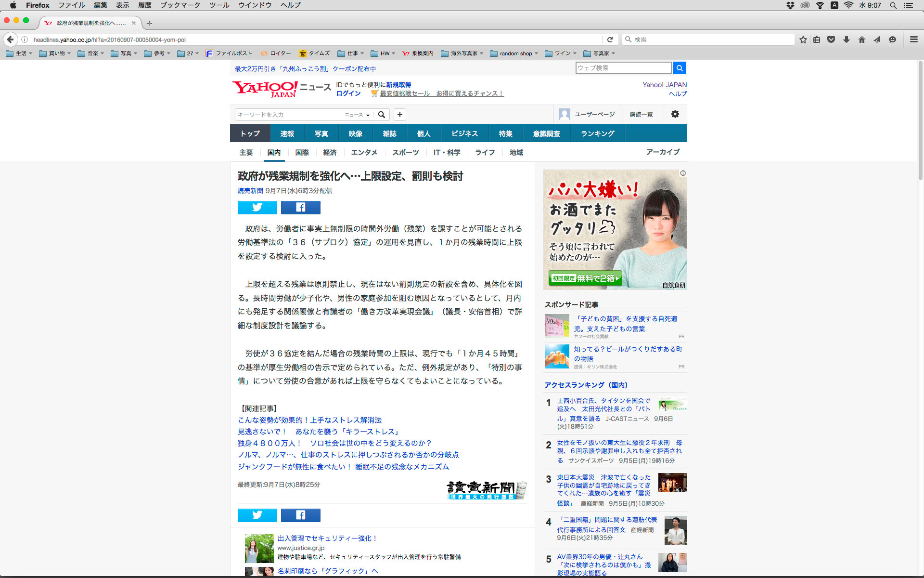Viewport: 924px width, 578px height.
Task: Expand the 生活 bookmarks folder
Action: point(19,53)
